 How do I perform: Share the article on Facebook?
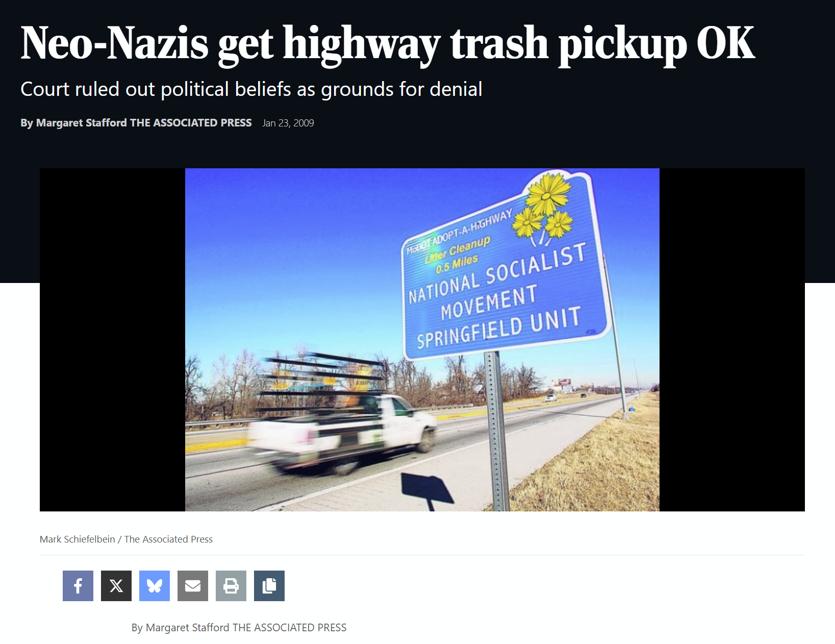(78, 586)
